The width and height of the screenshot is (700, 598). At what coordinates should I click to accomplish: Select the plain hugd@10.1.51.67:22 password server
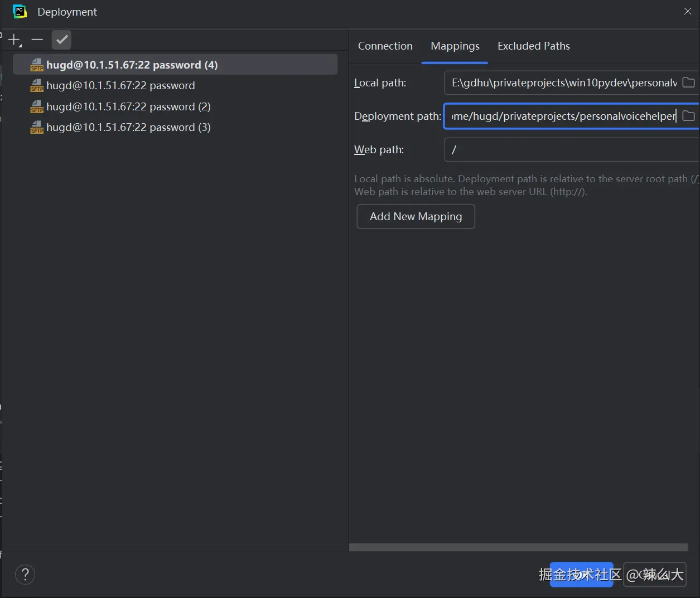point(120,85)
